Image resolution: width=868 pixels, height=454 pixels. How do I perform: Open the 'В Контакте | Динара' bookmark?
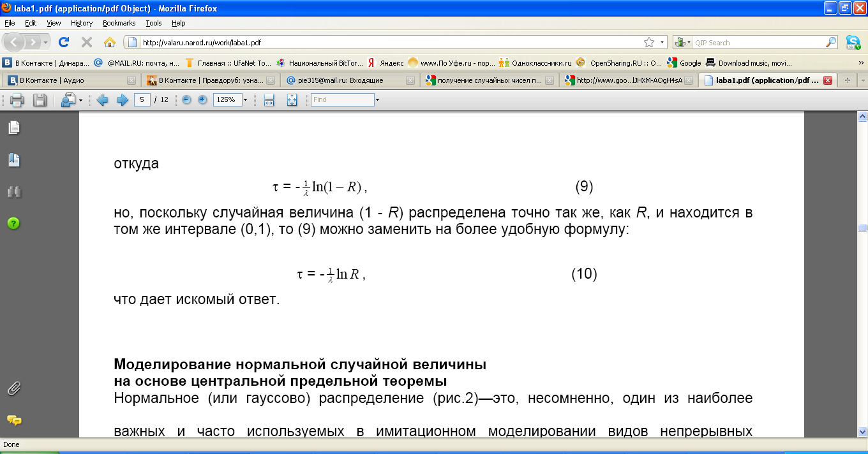[x=47, y=63]
